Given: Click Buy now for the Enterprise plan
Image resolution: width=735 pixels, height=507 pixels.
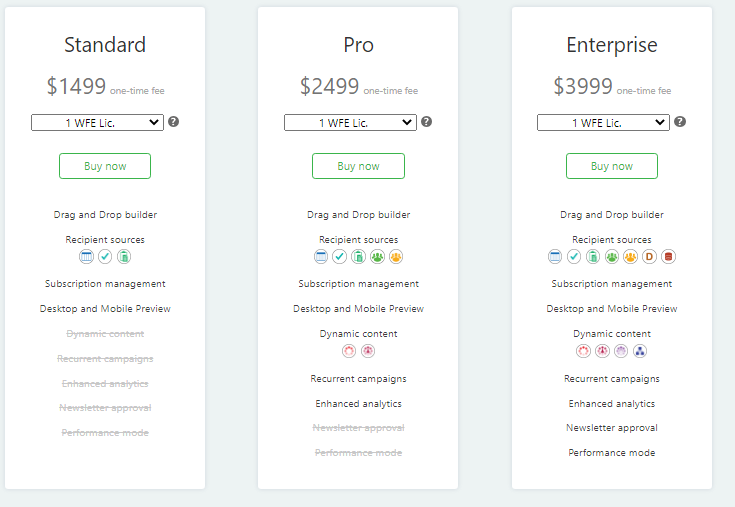Looking at the screenshot, I should [x=612, y=166].
